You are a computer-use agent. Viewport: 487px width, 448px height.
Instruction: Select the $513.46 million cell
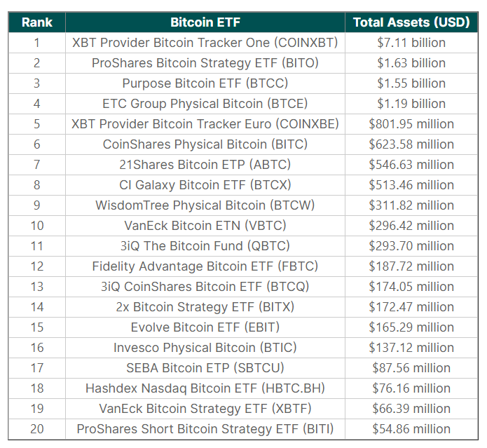point(411,185)
